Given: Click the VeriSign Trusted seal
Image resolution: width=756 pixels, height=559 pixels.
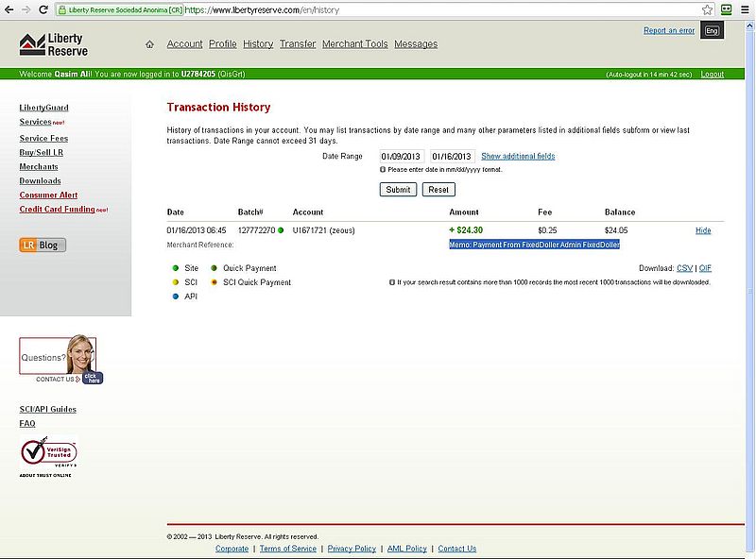Looking at the screenshot, I should pos(48,452).
